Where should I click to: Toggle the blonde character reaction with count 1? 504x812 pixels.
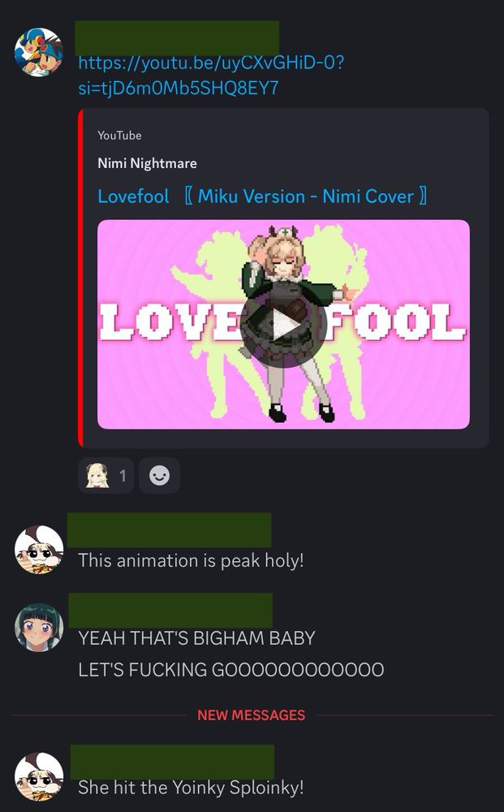pos(106,475)
